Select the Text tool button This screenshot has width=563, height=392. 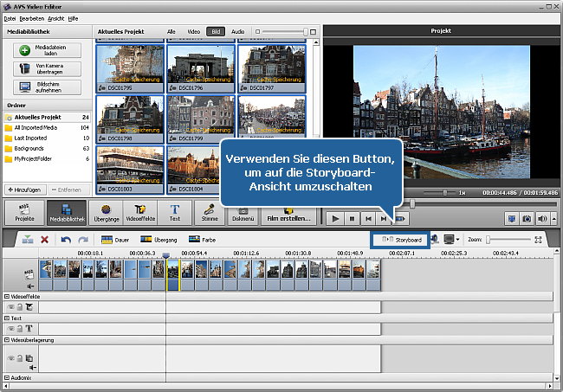pyautogui.click(x=175, y=212)
